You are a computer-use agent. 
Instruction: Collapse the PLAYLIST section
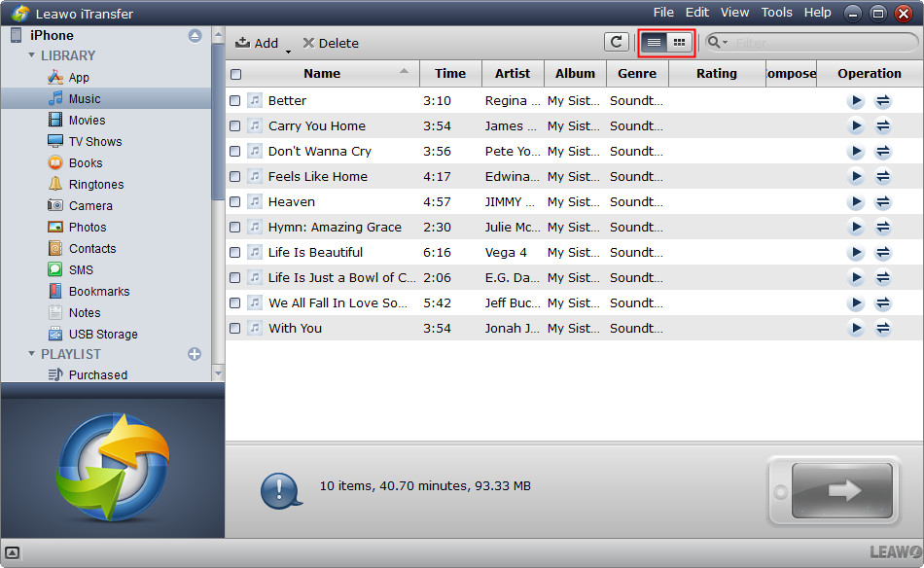coord(32,355)
